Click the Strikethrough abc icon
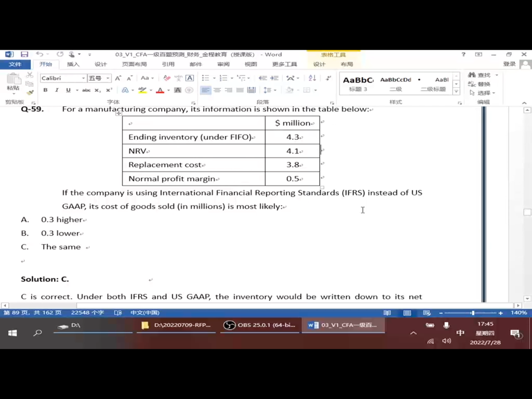Screen dimensions: 532x399 (86, 90)
